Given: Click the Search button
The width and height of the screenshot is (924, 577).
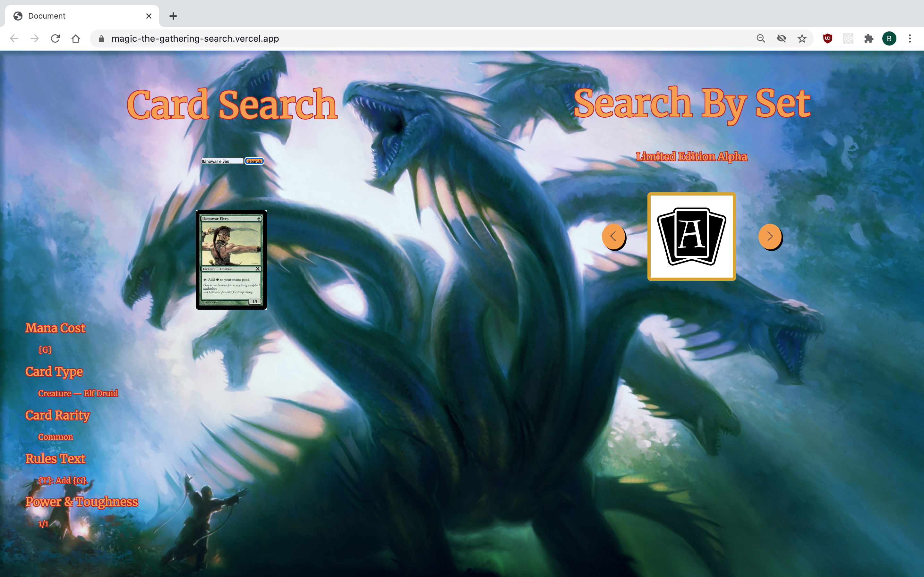Looking at the screenshot, I should coord(254,161).
